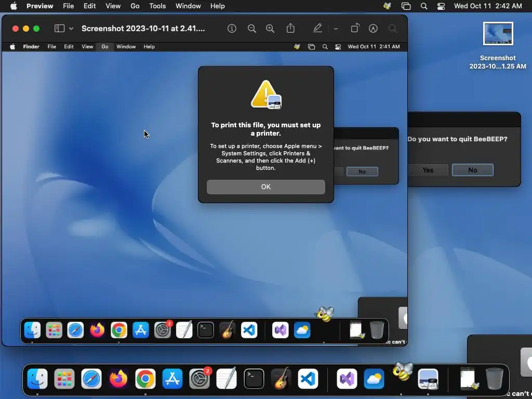Open TextEdit in the main desktop Dock
Screen dimensions: 532x399
coord(227,379)
